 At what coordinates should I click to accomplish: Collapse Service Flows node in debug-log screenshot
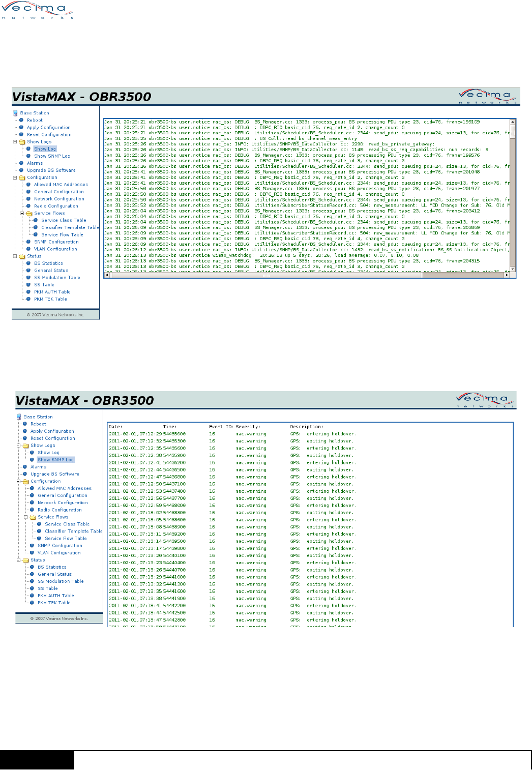(x=22, y=213)
